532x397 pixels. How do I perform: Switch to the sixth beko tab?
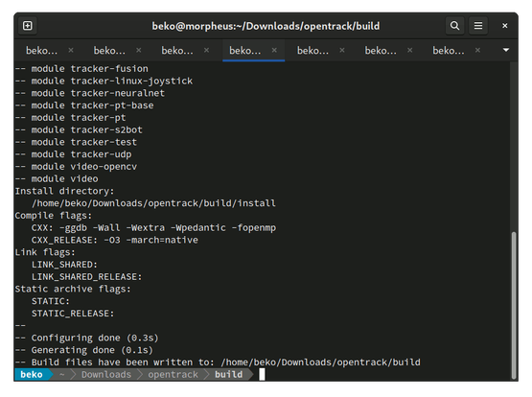tap(381, 51)
